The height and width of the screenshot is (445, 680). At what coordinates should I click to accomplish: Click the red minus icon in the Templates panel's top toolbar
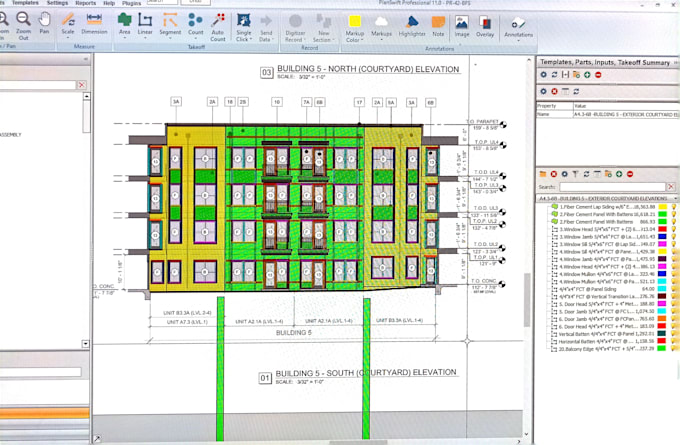click(598, 75)
